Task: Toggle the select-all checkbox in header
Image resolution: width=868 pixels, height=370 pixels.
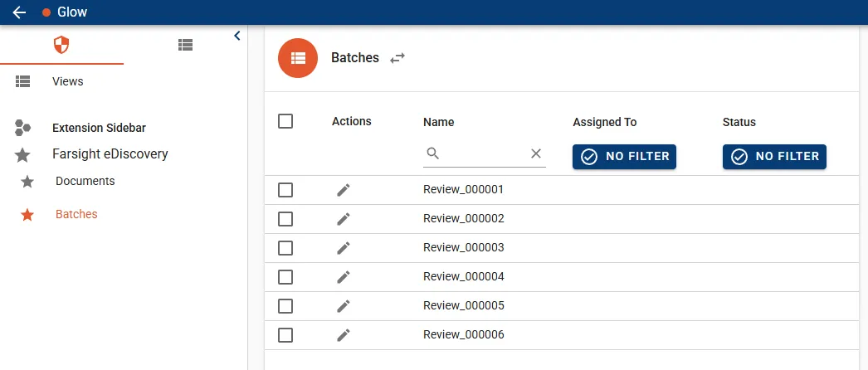Action: pyautogui.click(x=285, y=121)
